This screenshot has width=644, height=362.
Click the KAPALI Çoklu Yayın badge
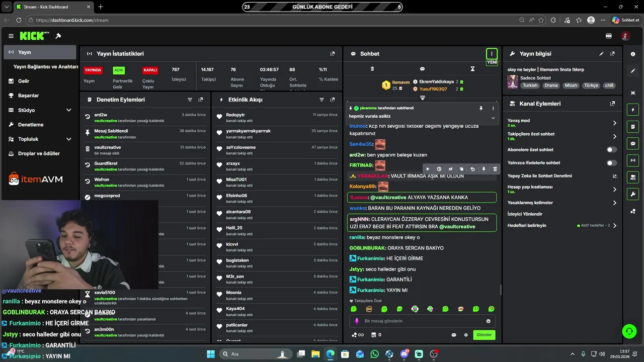150,70
